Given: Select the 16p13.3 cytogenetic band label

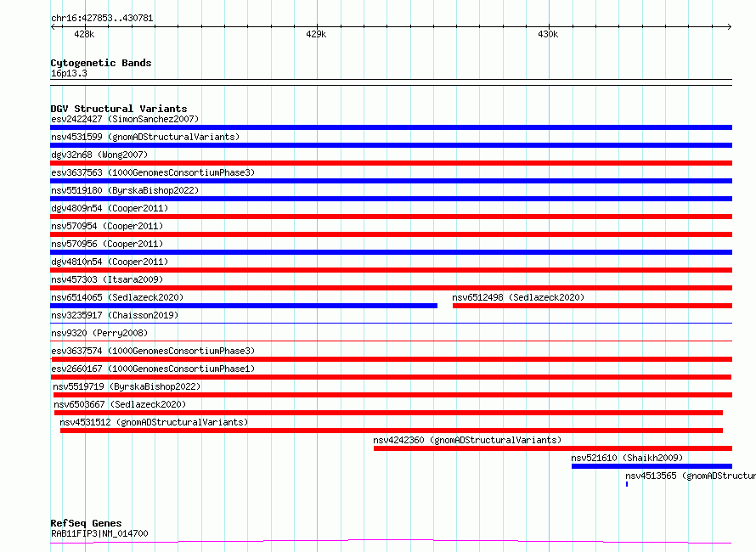Looking at the screenshot, I should 69,74.
